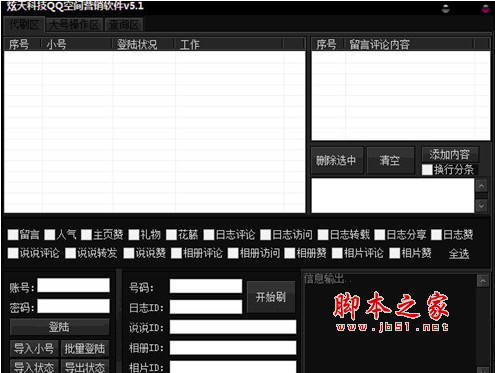The image size is (495, 373).
Task: Click the 删除选中 button
Action: 336,160
